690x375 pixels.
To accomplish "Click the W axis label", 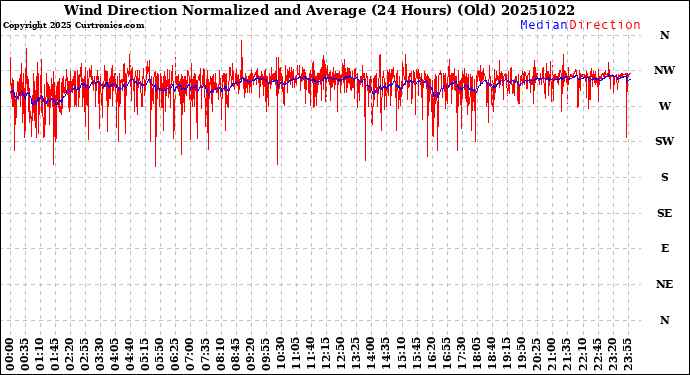I will (x=664, y=106).
